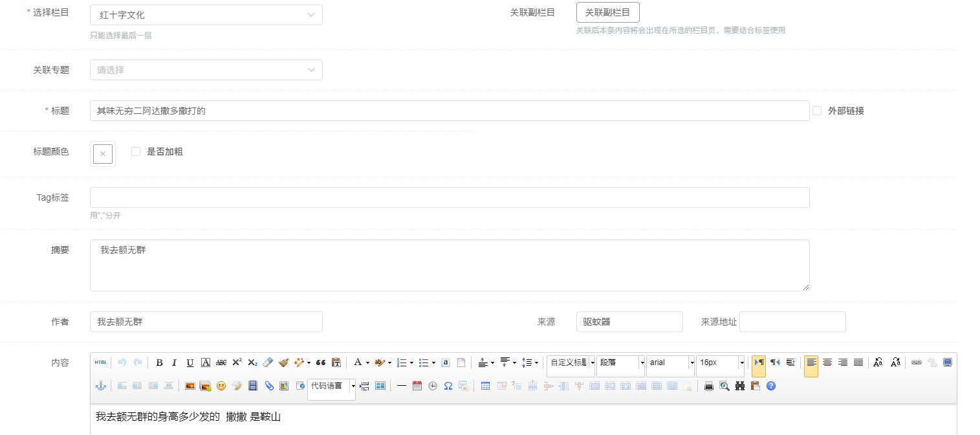The height and width of the screenshot is (435, 980).
Task: Apply superscript formatting
Action: tap(237, 362)
